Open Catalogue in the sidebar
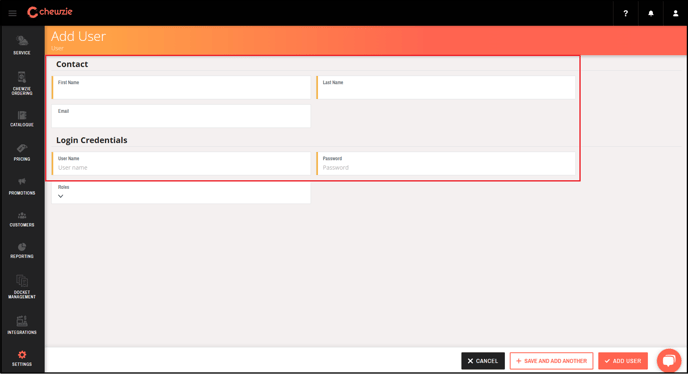The height and width of the screenshot is (374, 688). click(22, 119)
